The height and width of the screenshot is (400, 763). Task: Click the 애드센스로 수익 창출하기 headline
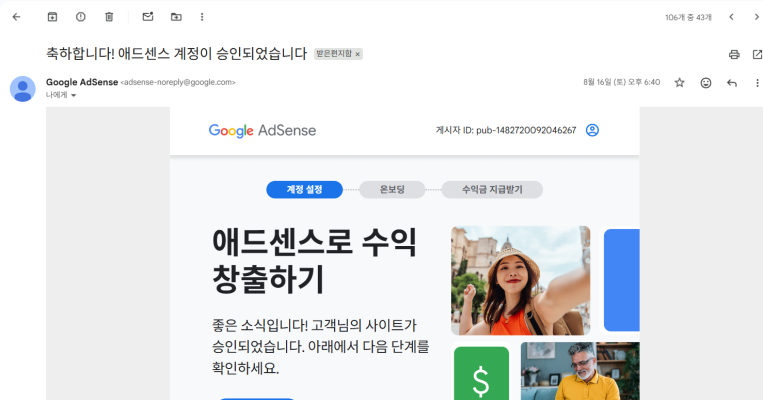314,261
